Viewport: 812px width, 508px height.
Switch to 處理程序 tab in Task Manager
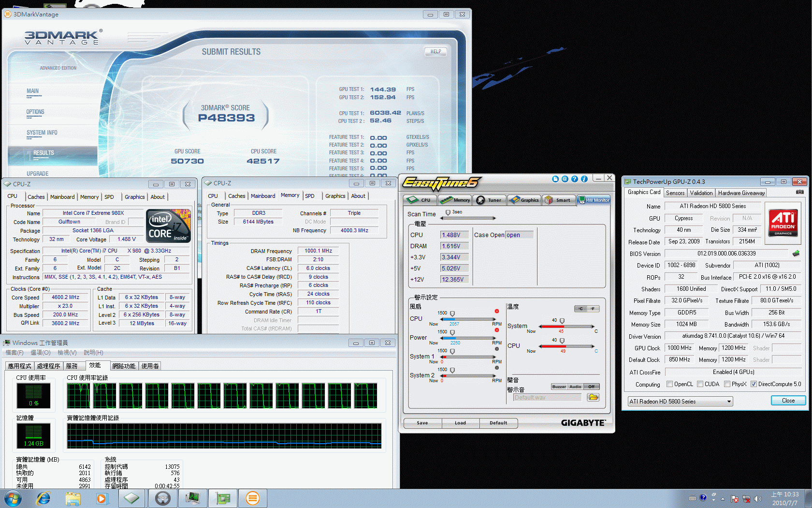pyautogui.click(x=48, y=366)
